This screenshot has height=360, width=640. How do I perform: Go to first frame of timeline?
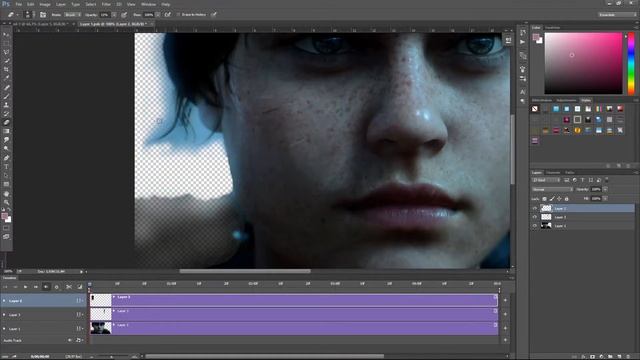click(5, 287)
